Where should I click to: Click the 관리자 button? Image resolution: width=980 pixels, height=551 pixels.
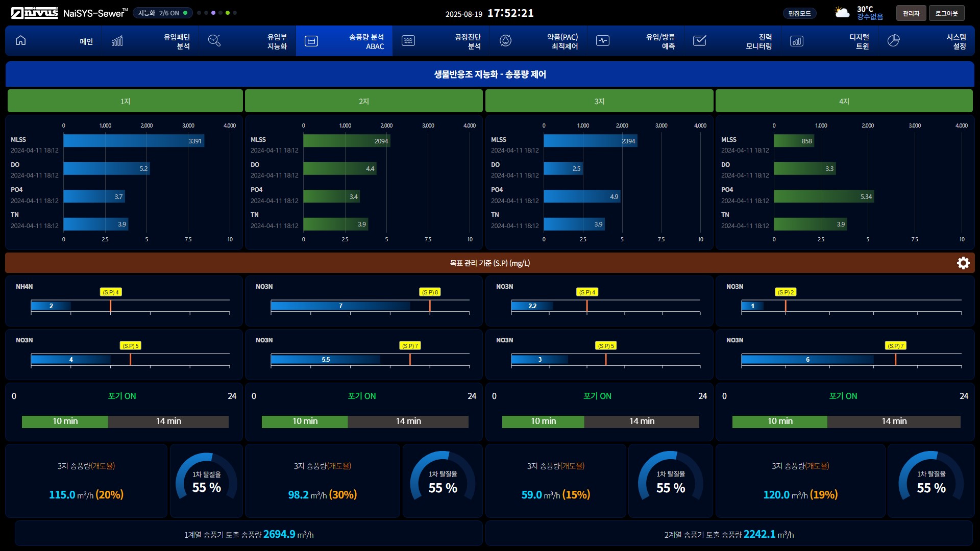coord(911,13)
